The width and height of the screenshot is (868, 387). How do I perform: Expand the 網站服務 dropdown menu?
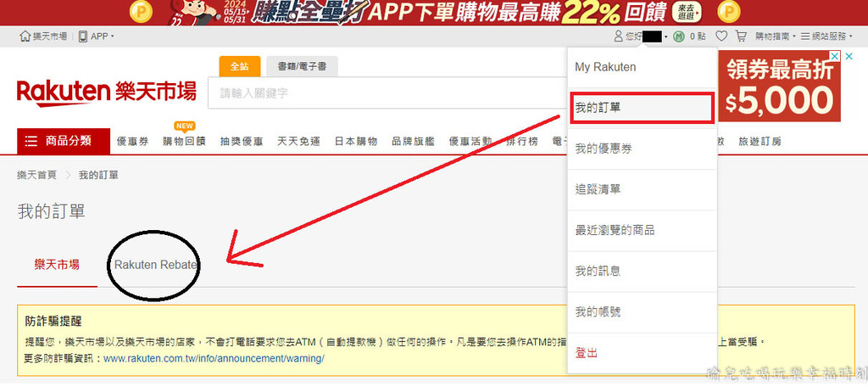click(x=826, y=36)
